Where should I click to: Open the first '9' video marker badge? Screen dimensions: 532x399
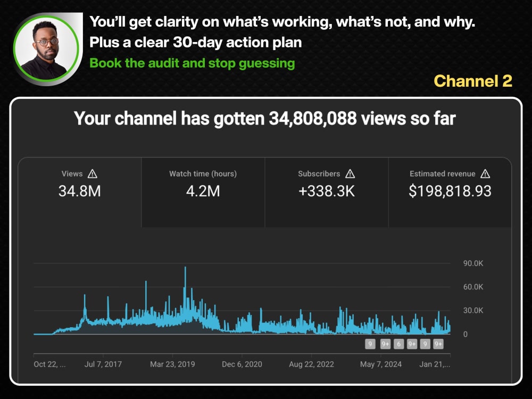(x=370, y=344)
